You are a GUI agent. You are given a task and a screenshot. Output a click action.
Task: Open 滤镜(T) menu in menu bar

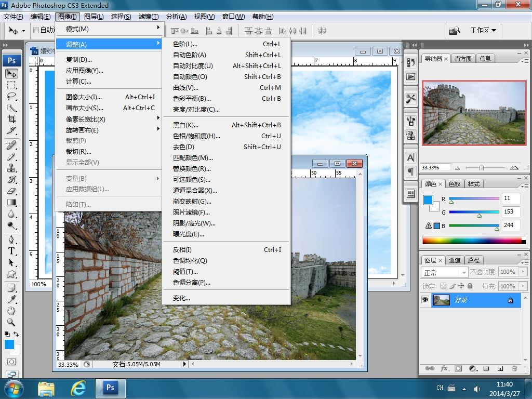(148, 16)
